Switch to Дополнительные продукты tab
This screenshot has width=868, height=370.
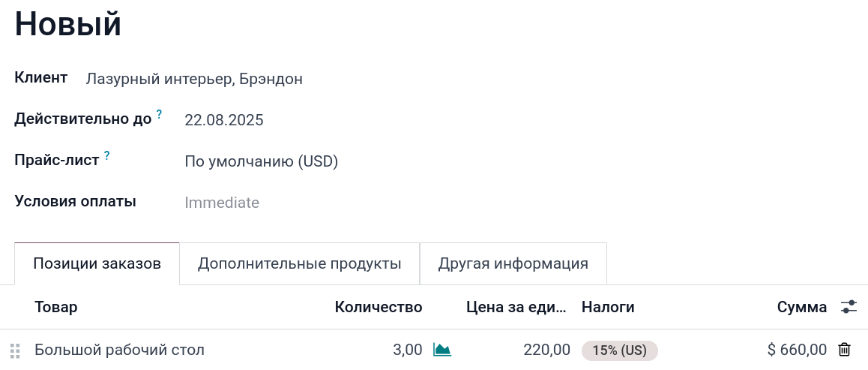point(299,264)
